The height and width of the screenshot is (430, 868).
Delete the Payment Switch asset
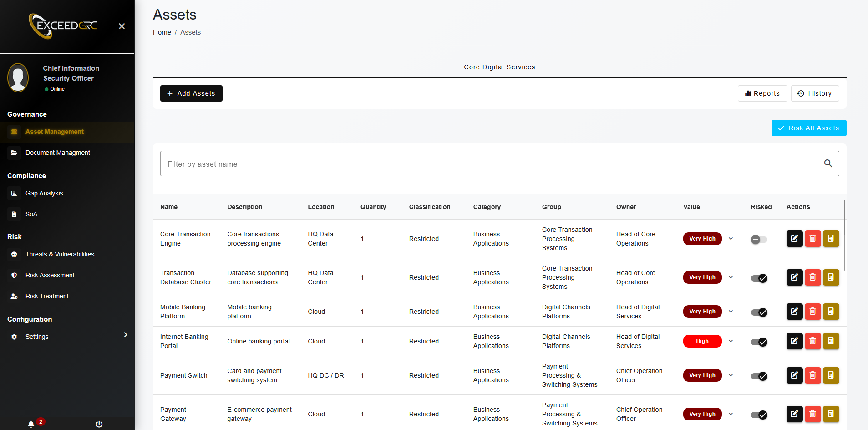tap(812, 375)
